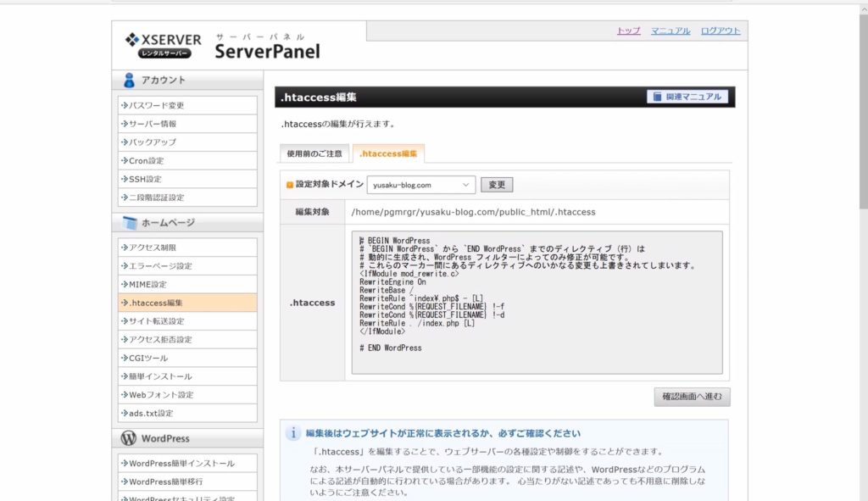Image resolution: width=868 pixels, height=501 pixels.
Task: Open the 関連マニュアル button
Action: coord(687,97)
